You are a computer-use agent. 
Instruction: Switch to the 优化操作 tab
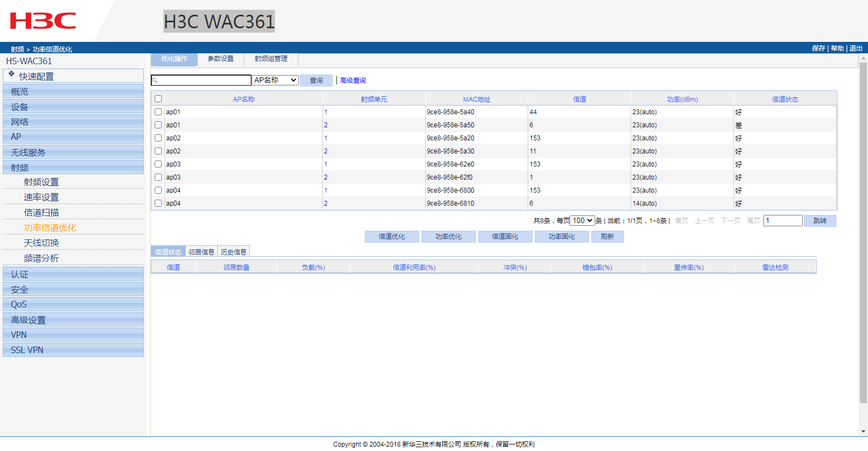(x=174, y=59)
